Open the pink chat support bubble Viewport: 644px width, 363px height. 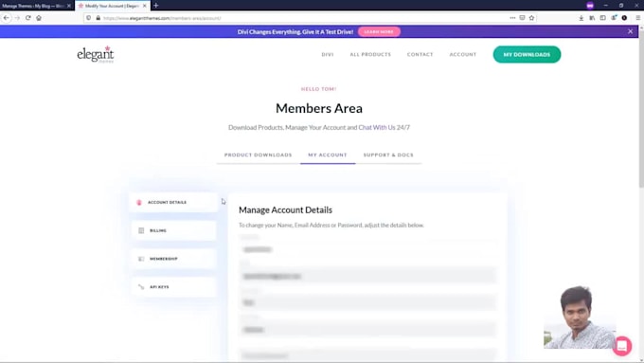(622, 346)
